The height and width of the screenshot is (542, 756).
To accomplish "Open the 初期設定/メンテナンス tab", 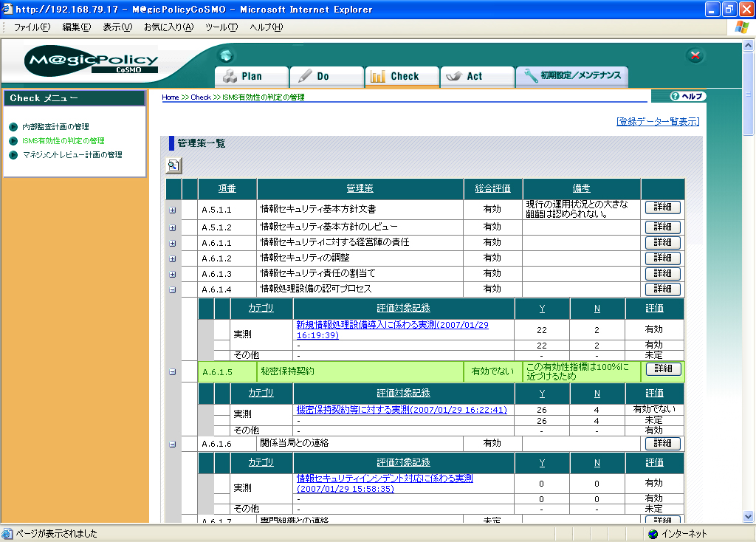I will (572, 75).
